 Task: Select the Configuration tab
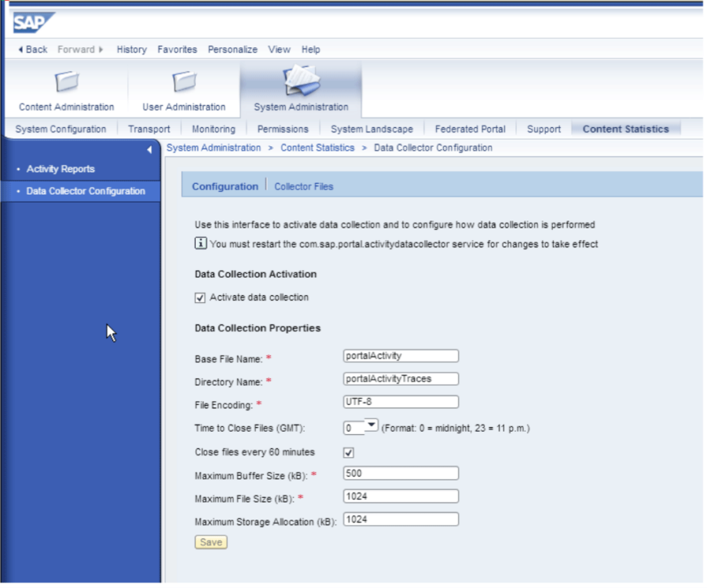(x=225, y=187)
